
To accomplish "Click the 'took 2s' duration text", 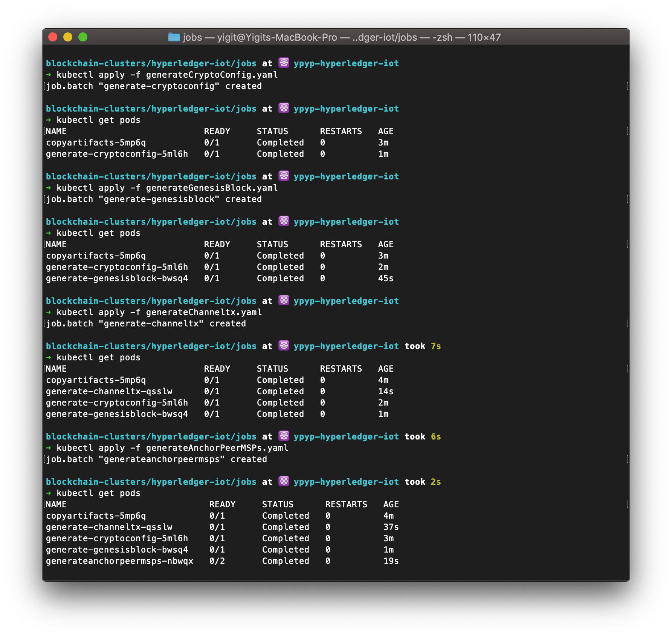I will click(x=423, y=482).
